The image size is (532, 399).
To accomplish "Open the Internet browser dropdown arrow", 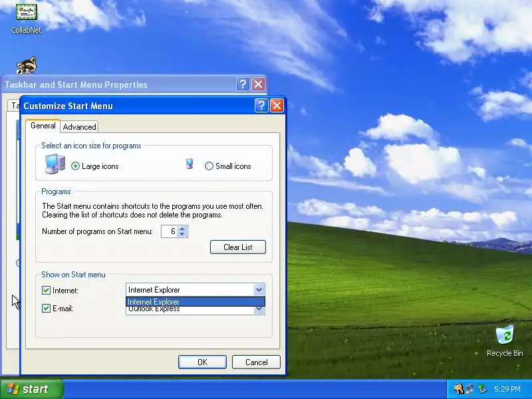I will [259, 290].
